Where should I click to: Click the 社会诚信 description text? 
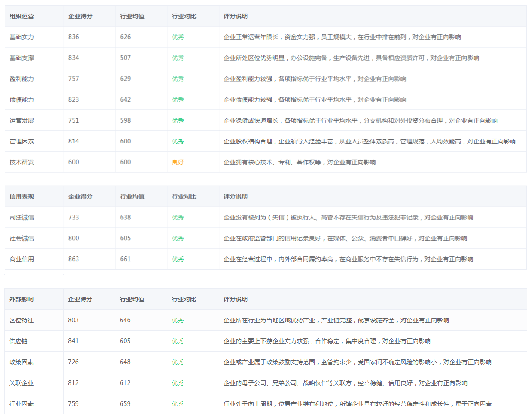(346, 239)
